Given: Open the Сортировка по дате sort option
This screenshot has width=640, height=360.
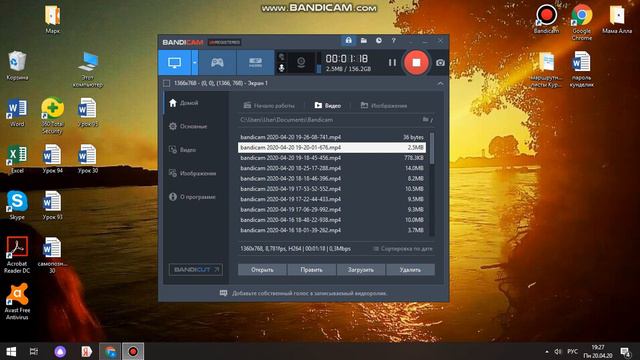Looking at the screenshot, I should [402, 249].
